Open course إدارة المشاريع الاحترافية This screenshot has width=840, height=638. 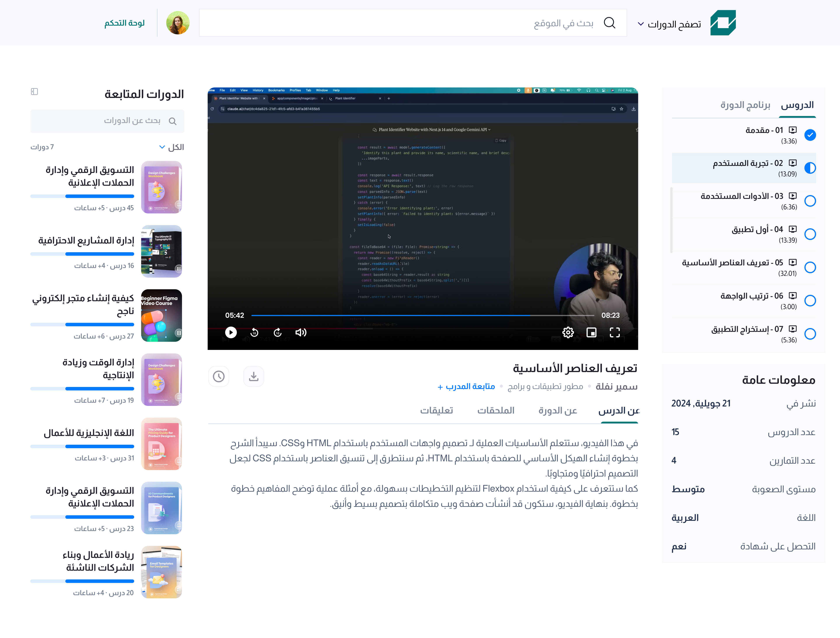[86, 241]
